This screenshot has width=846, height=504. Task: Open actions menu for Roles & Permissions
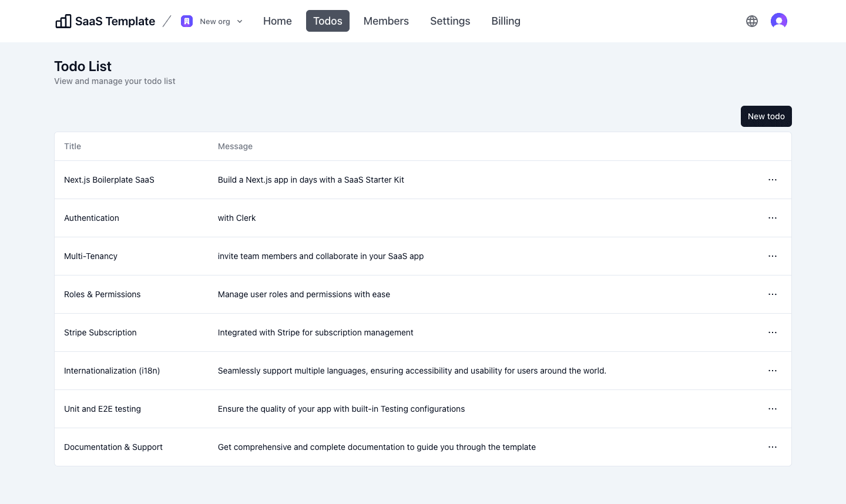coord(773,294)
